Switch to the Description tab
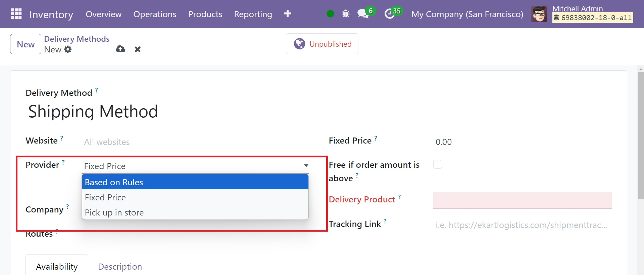The width and height of the screenshot is (644, 275). 120,266
